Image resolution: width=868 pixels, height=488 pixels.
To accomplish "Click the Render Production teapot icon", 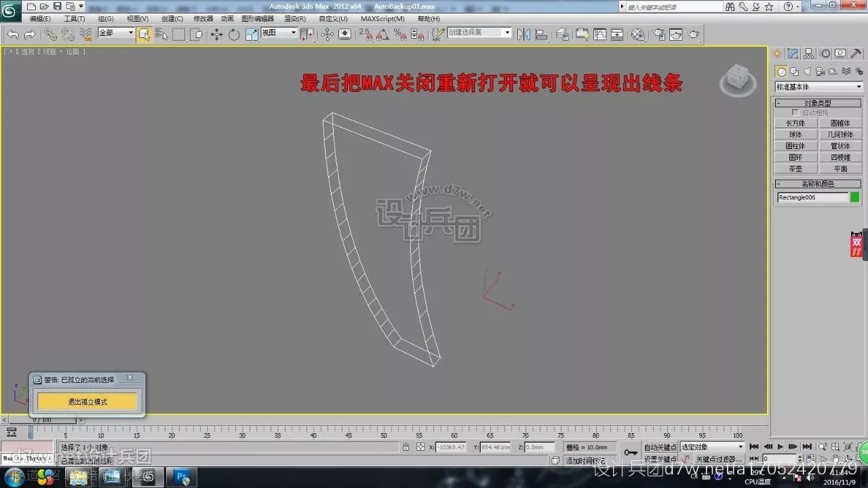I will tap(693, 34).
